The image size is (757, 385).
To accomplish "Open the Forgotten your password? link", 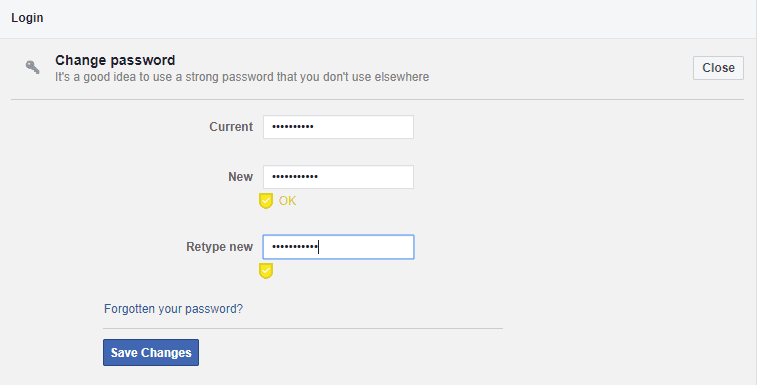I will [x=173, y=309].
